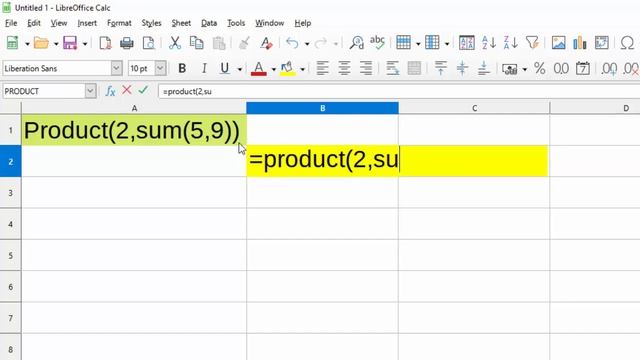Center cell content vertically
Screen dimensions: 640x360
[x=462, y=69]
